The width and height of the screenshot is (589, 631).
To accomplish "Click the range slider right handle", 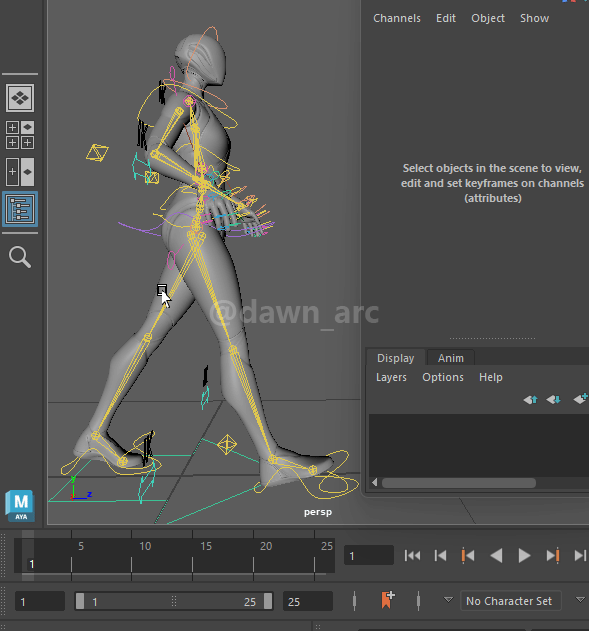I will [268, 601].
